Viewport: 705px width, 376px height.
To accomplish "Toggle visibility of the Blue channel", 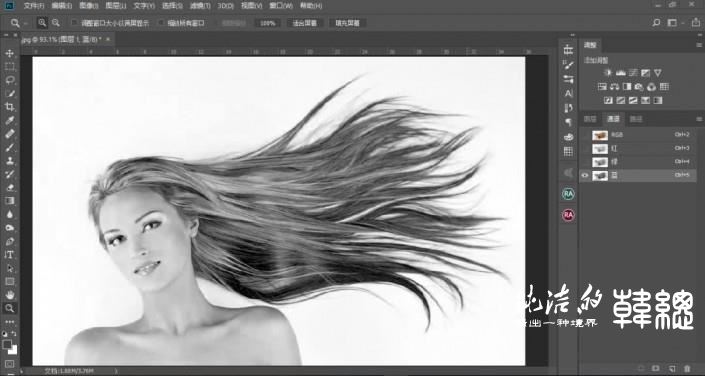I will [585, 176].
